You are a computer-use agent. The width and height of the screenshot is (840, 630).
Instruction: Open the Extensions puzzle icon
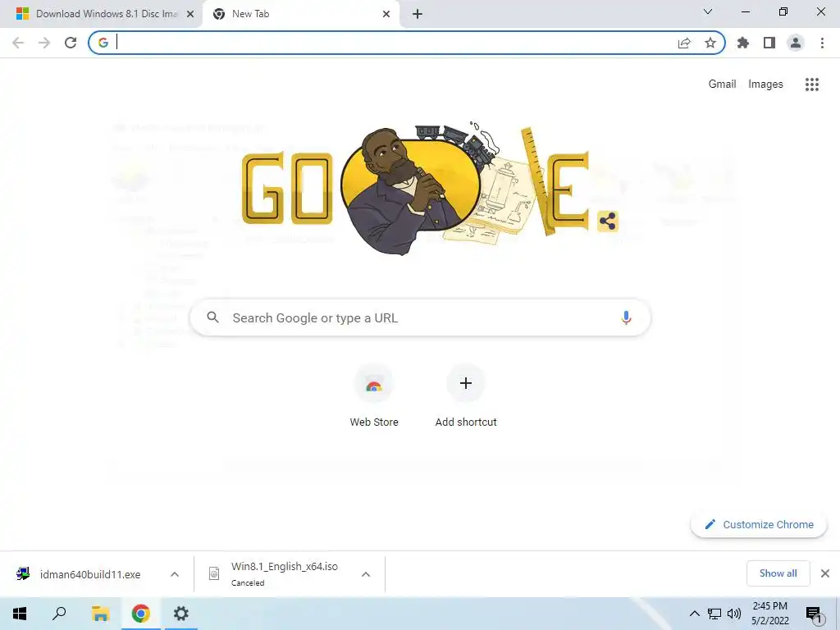coord(743,43)
